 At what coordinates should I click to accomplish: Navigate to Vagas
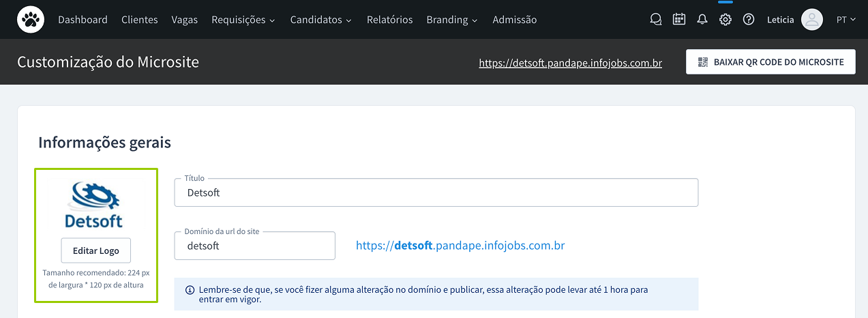[185, 20]
